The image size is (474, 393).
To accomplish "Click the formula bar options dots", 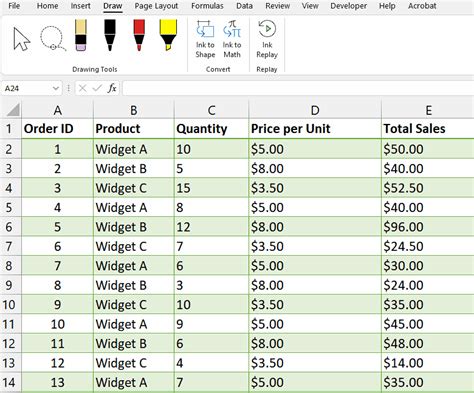I will [69, 88].
